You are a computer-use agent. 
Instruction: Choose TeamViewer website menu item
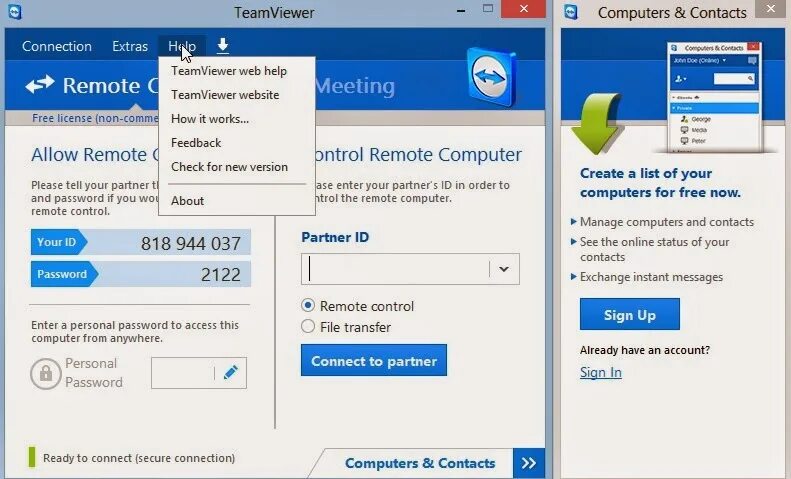click(225, 95)
